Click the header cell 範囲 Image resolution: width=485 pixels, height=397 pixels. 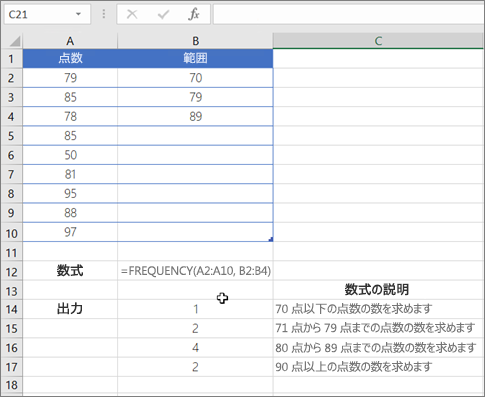pos(195,58)
